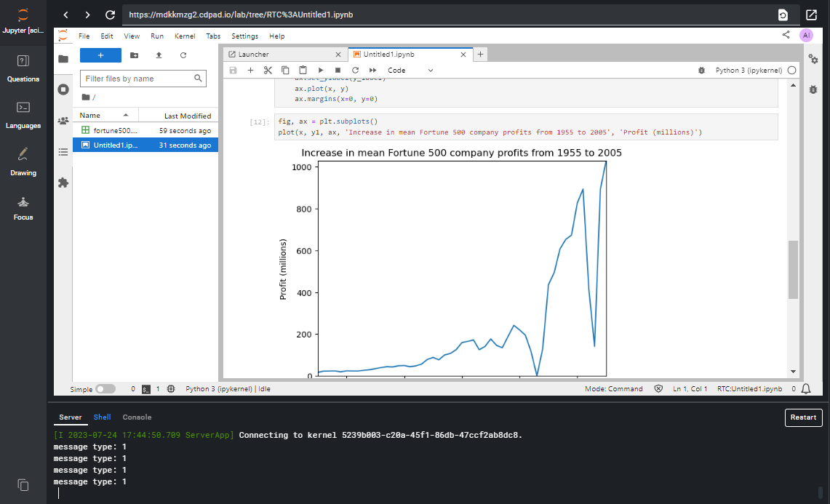
Task: Click the blue new launcher button
Action: point(100,55)
